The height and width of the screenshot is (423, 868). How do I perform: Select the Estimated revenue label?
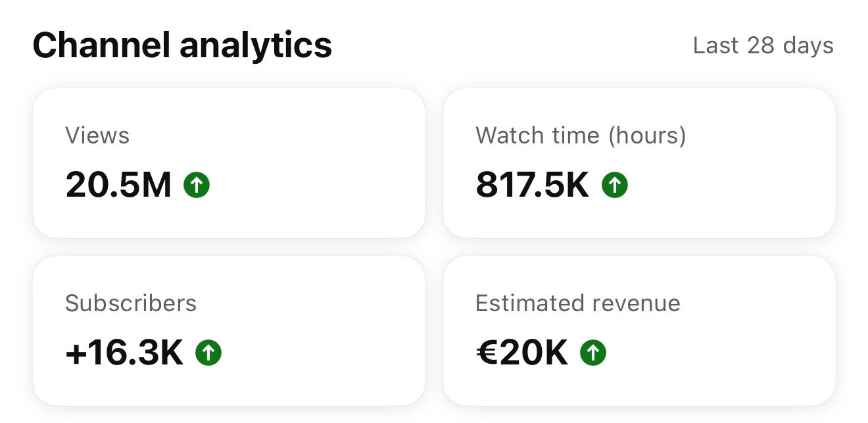pos(577,303)
